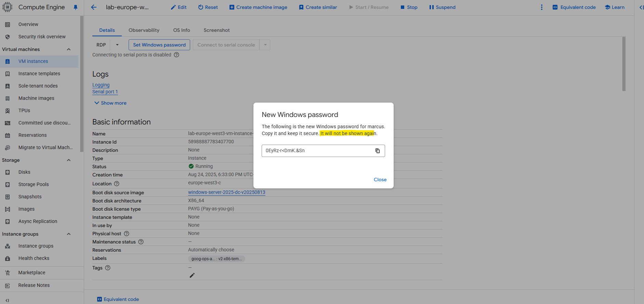Expand Show more under Logs
The height and width of the screenshot is (304, 644).
pyautogui.click(x=110, y=103)
